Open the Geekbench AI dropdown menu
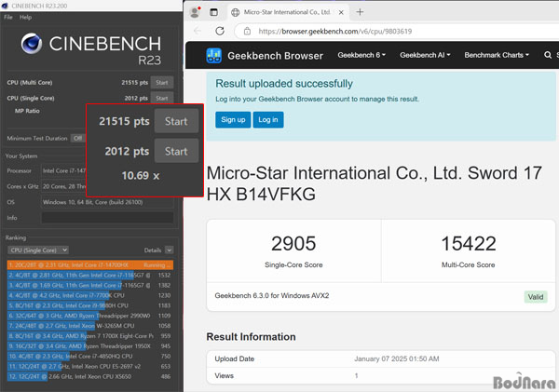The width and height of the screenshot is (559, 392). [x=425, y=55]
